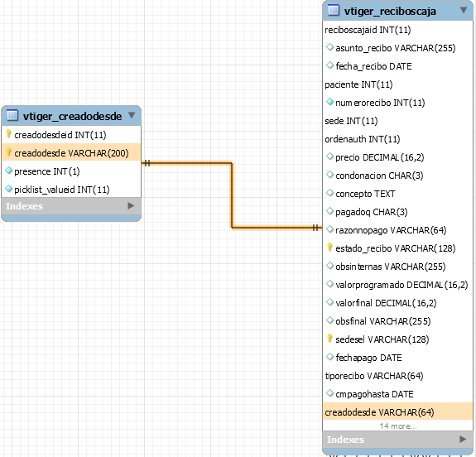Click the diamond icon beside asunto_recibo

tap(329, 47)
